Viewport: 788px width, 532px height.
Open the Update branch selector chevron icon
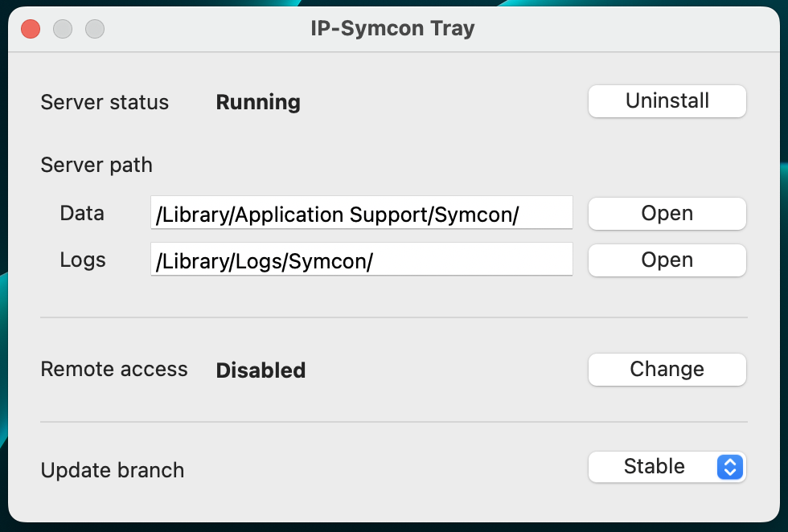coord(730,467)
